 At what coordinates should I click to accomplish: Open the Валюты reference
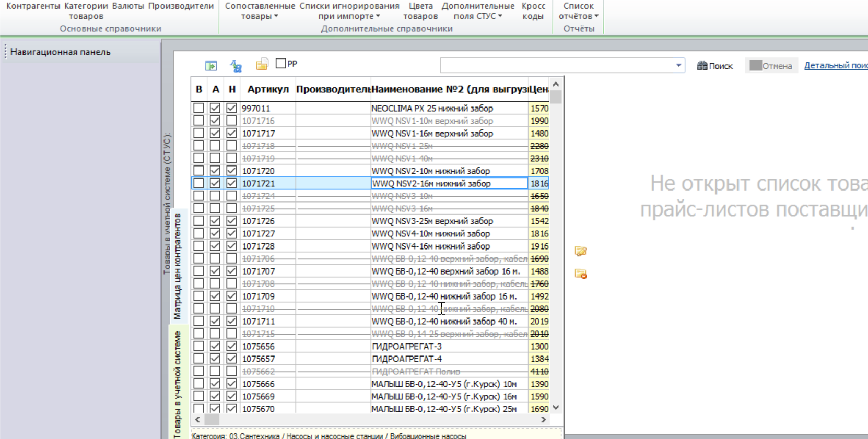pyautogui.click(x=128, y=6)
